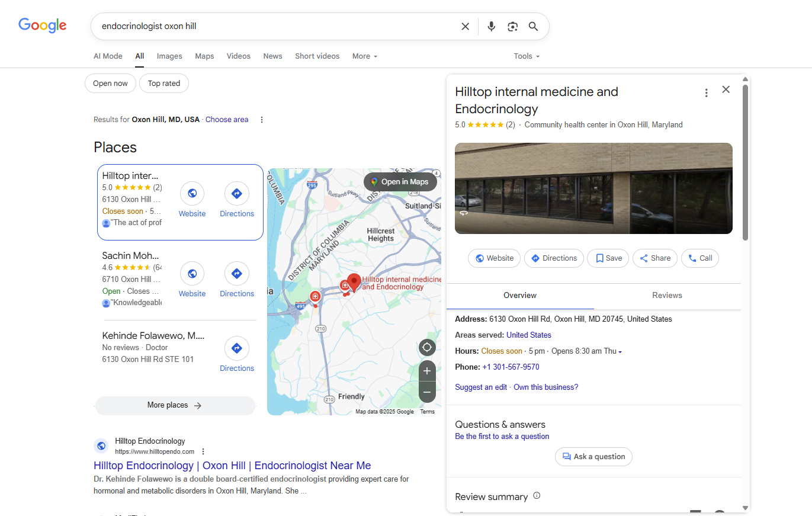Open Google Lens image search icon

pyautogui.click(x=513, y=26)
